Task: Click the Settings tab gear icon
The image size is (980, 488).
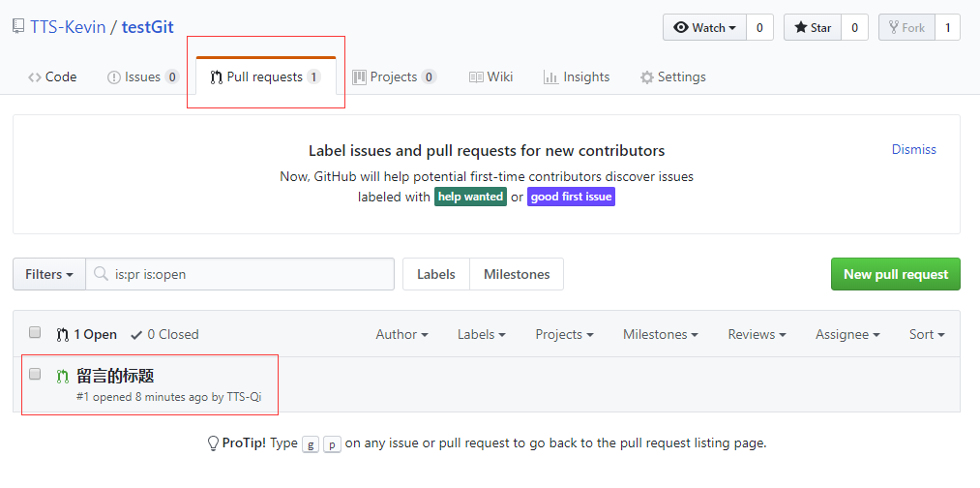Action: [647, 77]
